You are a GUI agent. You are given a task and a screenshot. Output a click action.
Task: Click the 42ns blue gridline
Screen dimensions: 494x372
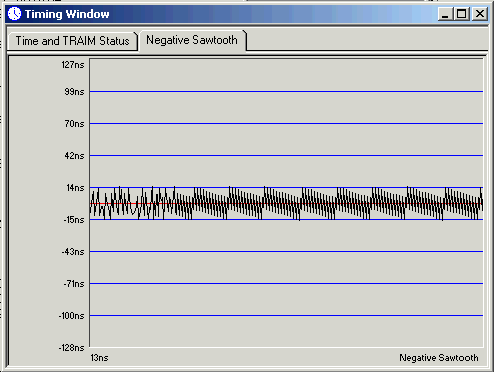(286, 155)
